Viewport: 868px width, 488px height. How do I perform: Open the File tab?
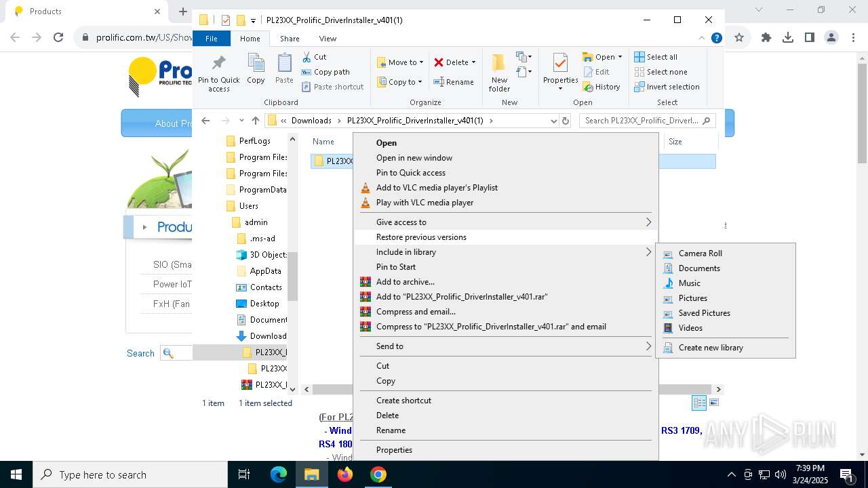coord(212,39)
